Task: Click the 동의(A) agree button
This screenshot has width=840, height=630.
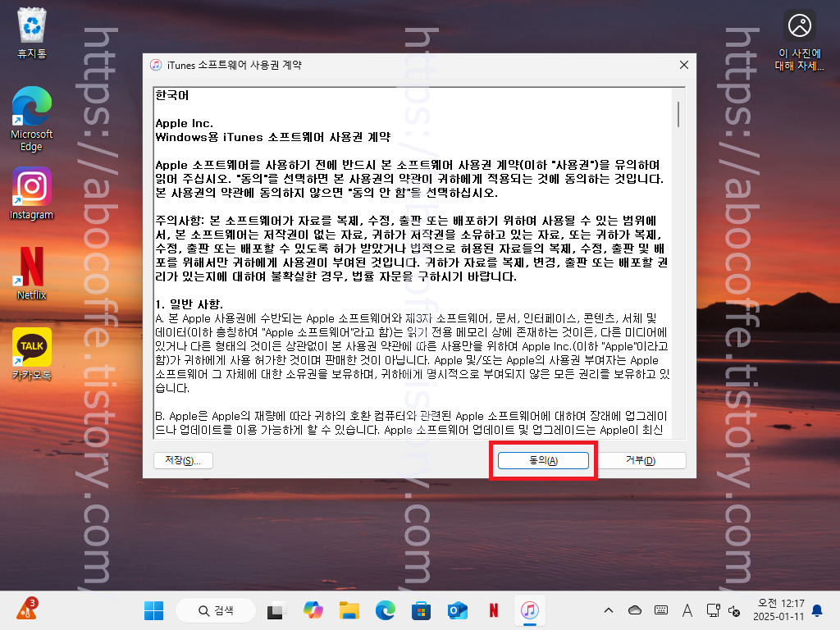Action: click(x=543, y=461)
